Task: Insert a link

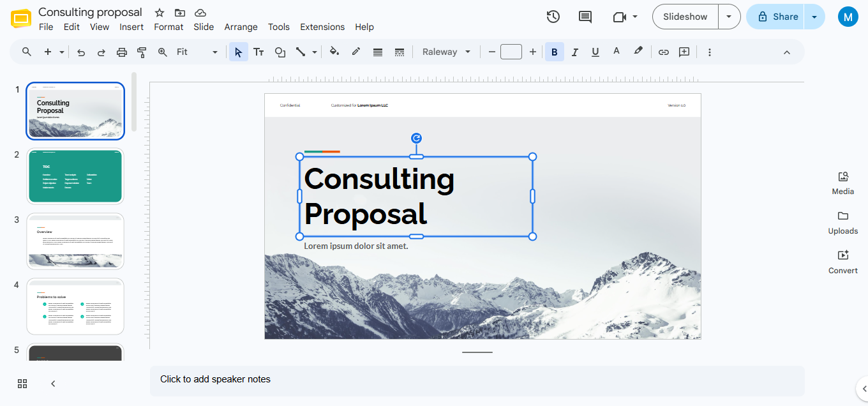Action: pos(664,52)
